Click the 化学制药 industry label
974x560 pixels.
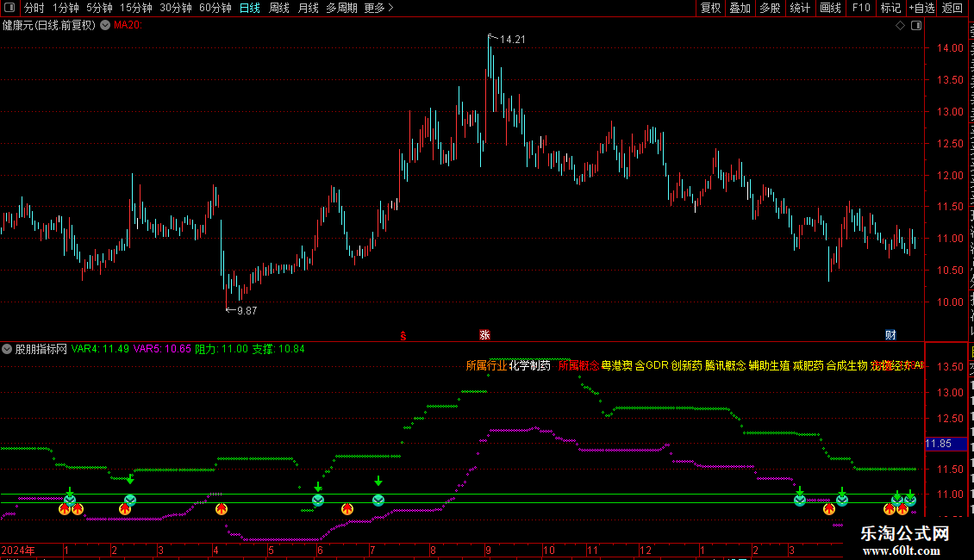[x=530, y=365]
